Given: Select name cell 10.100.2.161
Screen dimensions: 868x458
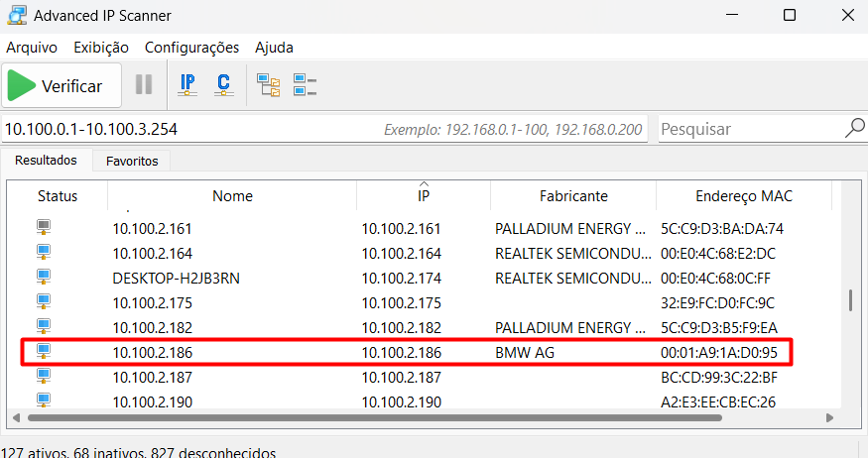Looking at the screenshot, I should tap(152, 229).
